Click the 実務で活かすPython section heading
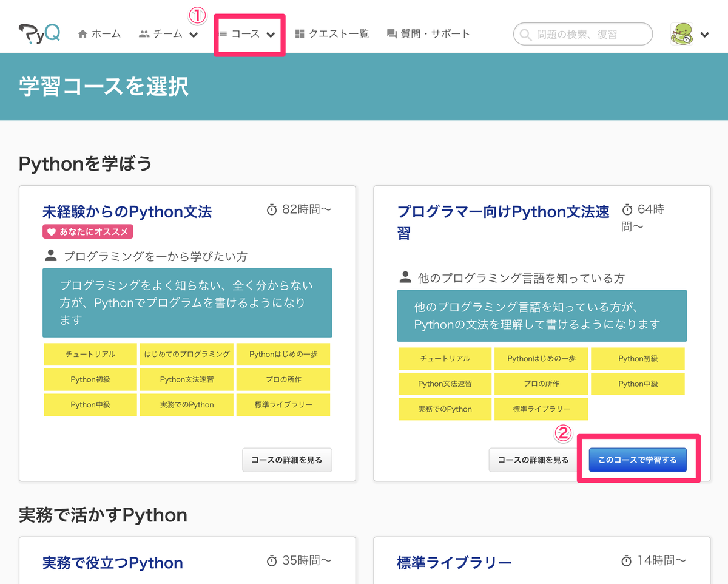The height and width of the screenshot is (584, 728). (103, 515)
